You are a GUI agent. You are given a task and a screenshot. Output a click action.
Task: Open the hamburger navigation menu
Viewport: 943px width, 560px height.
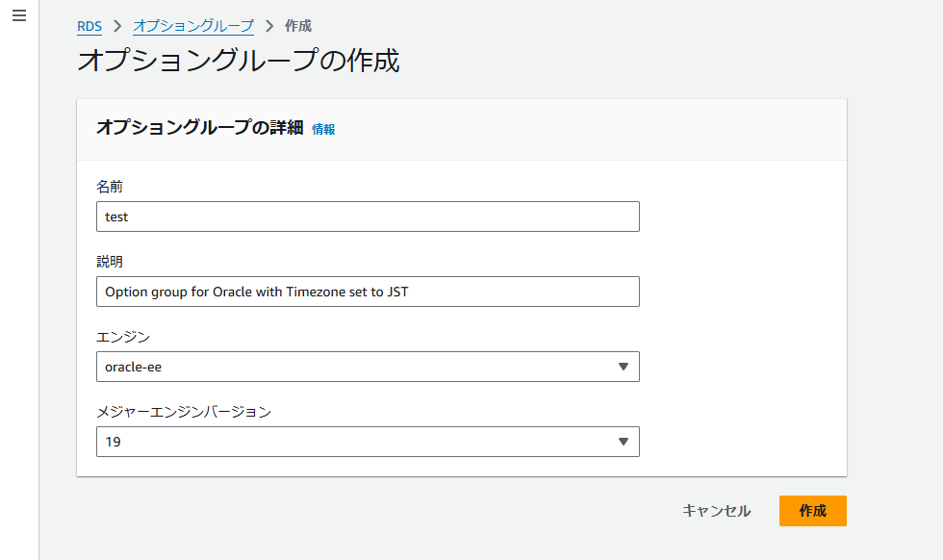click(x=18, y=17)
